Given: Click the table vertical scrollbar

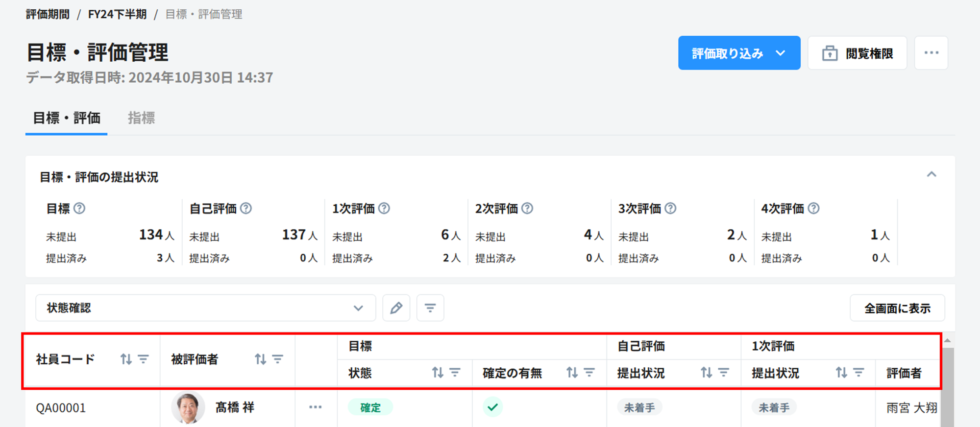Looking at the screenshot, I should [948, 387].
